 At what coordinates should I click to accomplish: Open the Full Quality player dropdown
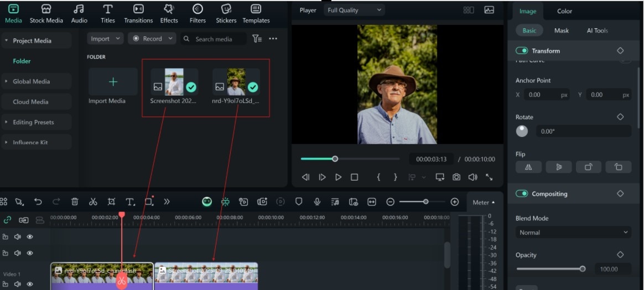(x=354, y=10)
